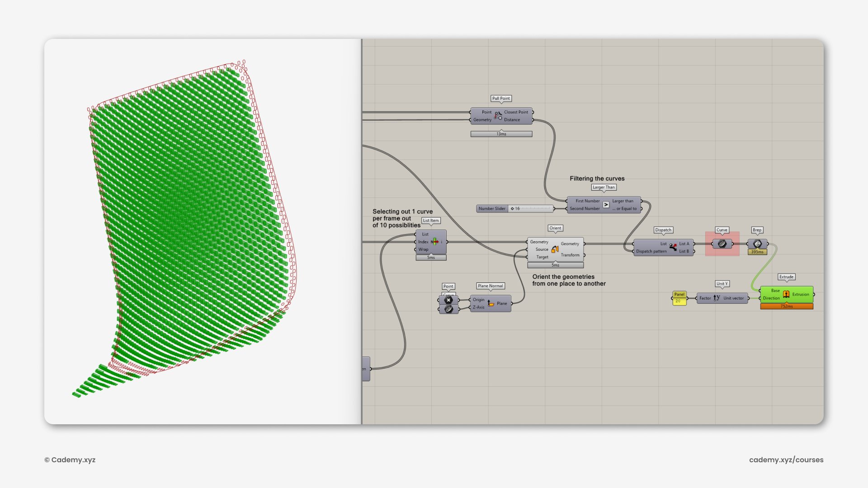Move the Number Slider grip at 16
Viewport: 868px width, 488px height.
coord(512,209)
